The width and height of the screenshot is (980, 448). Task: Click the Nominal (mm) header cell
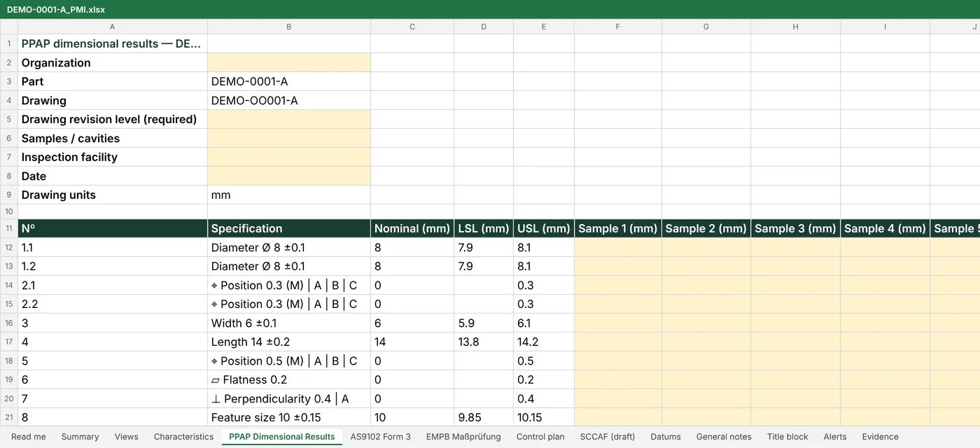coord(412,228)
